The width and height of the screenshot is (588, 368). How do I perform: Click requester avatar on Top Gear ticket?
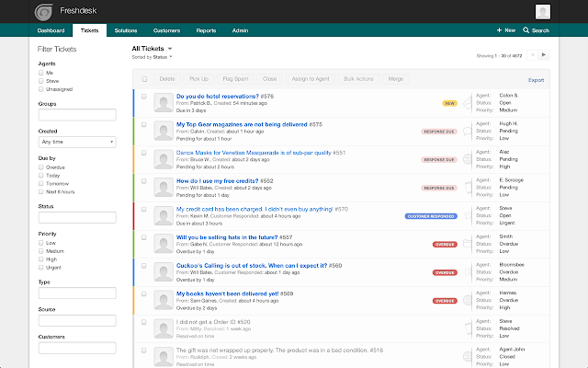(x=164, y=131)
